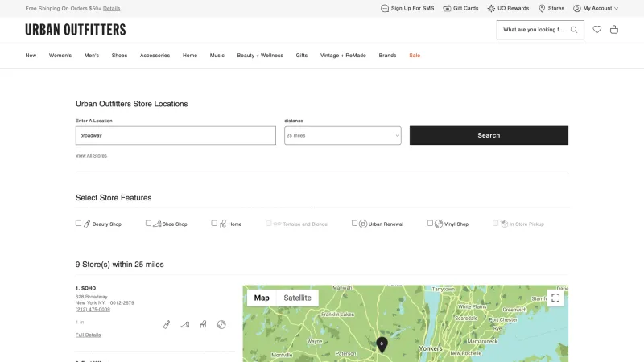Open the New menu

[31, 56]
